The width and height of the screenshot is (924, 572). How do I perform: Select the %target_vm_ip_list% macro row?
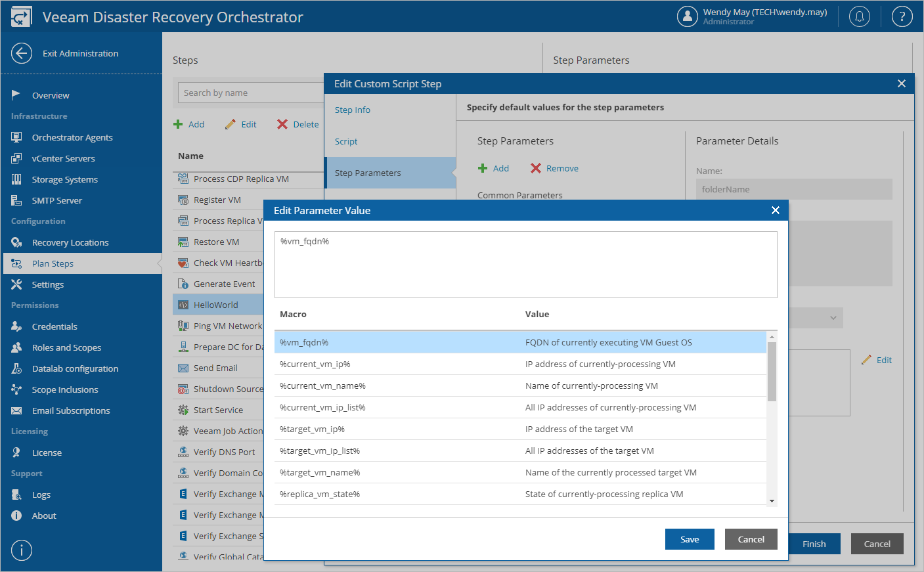(520, 451)
